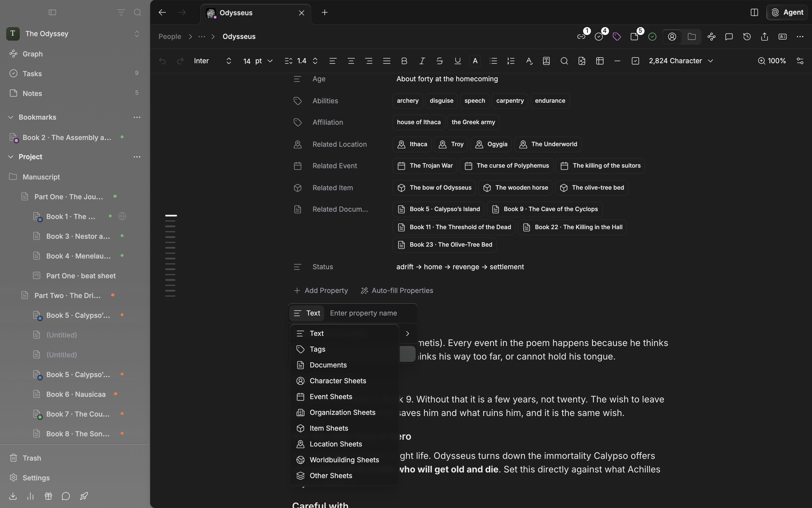Open the Agent panel
The image size is (812, 508).
[787, 12]
